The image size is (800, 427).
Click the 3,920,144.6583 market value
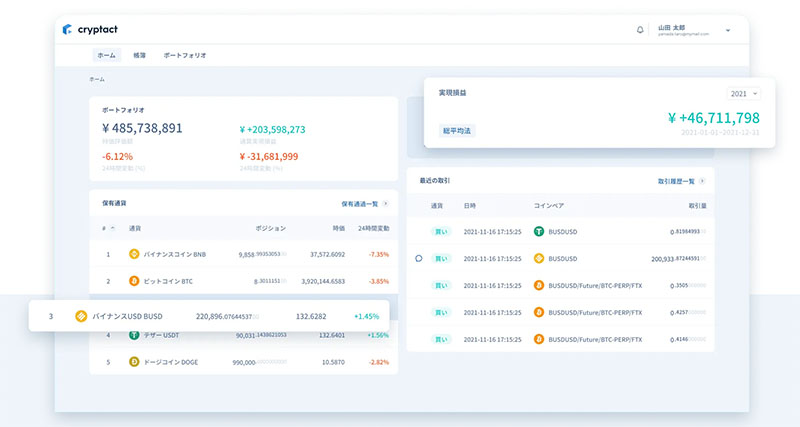pyautogui.click(x=323, y=281)
